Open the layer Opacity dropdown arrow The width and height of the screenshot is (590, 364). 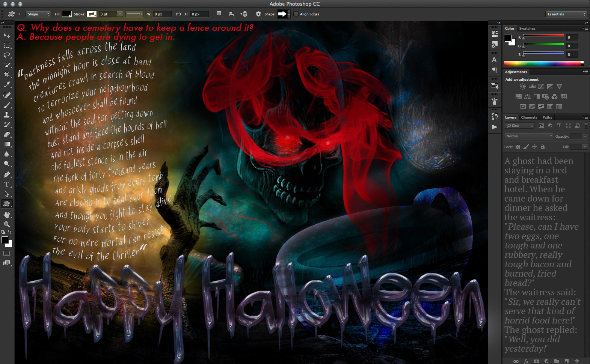pos(585,136)
